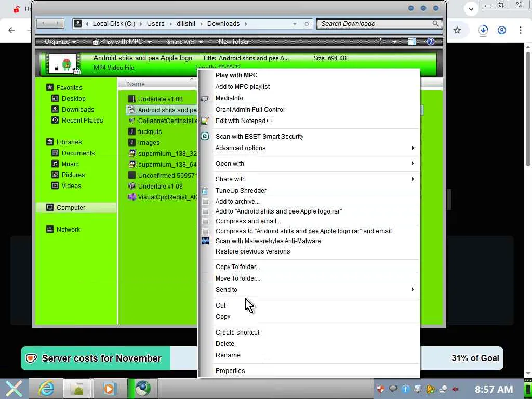Choose Grant Admin Full Control

click(x=250, y=110)
